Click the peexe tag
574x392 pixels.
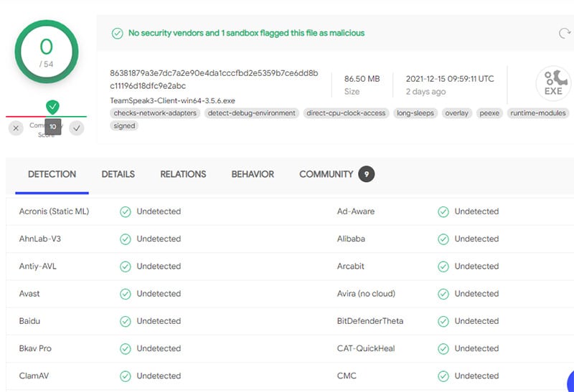489,113
